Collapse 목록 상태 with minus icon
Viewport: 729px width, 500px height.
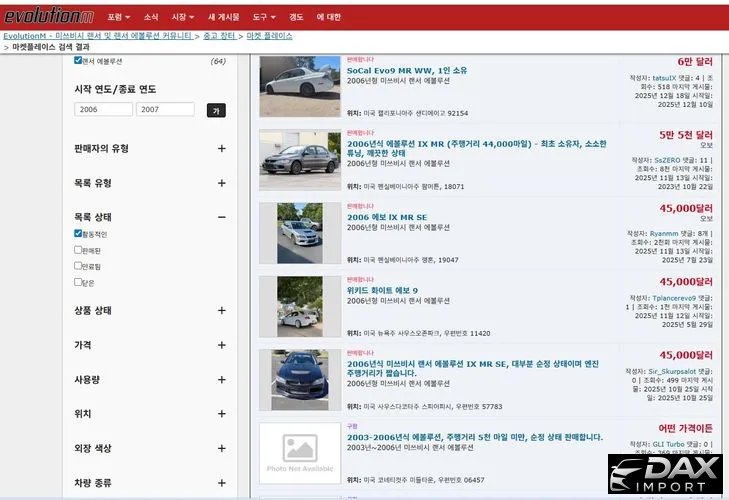(222, 217)
